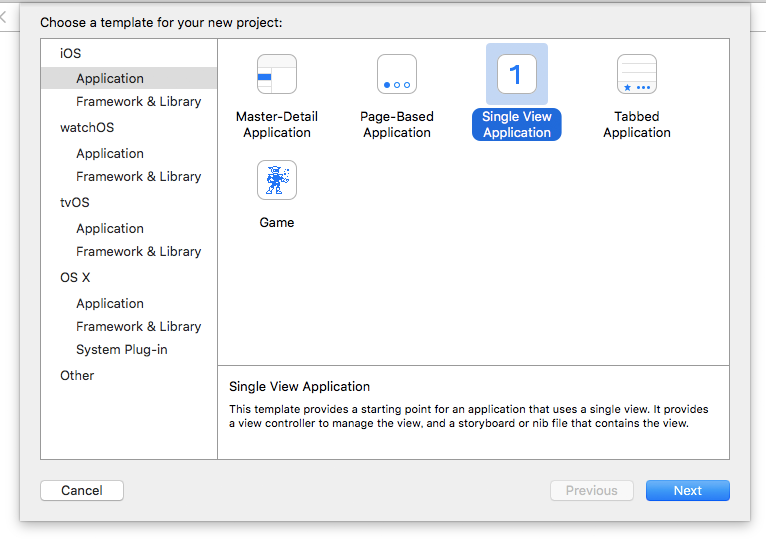This screenshot has width=766, height=545.
Task: Select the Other category
Action: 77,376
